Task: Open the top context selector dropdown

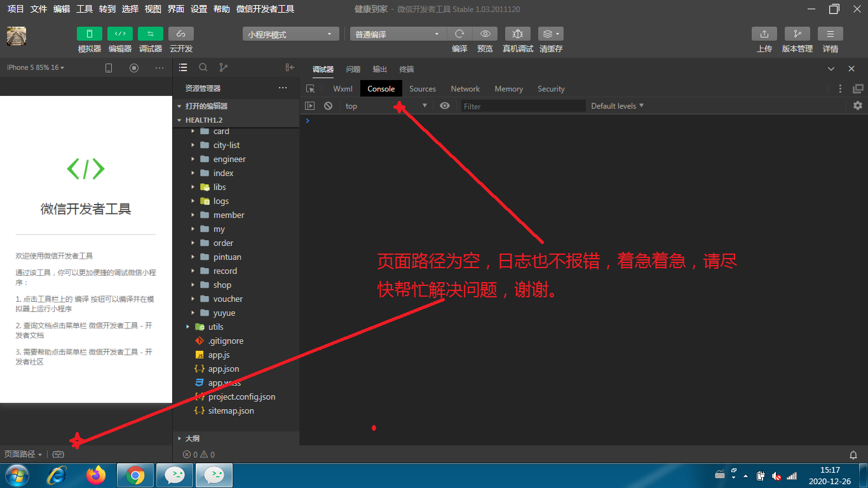Action: tap(386, 106)
